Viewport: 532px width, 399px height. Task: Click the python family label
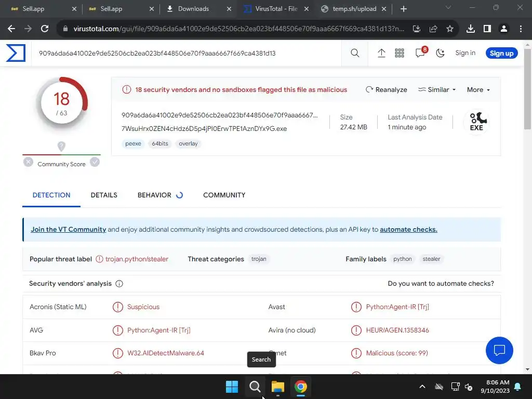pos(403,259)
